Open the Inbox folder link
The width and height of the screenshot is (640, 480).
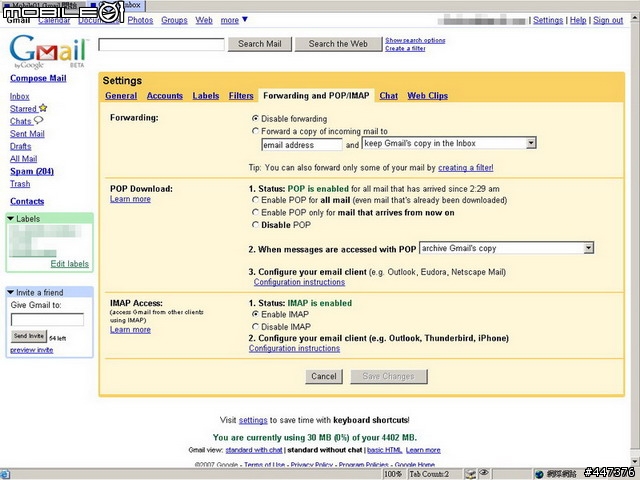point(20,96)
